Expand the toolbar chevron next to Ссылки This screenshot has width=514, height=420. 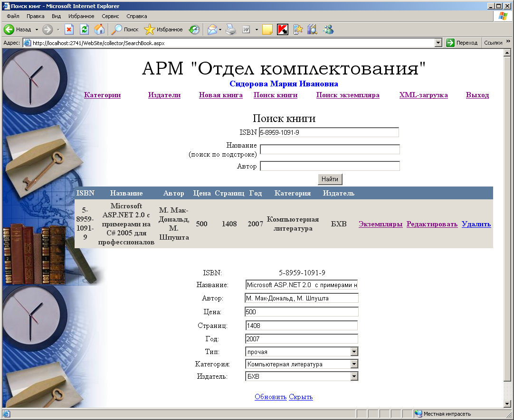[508, 41]
